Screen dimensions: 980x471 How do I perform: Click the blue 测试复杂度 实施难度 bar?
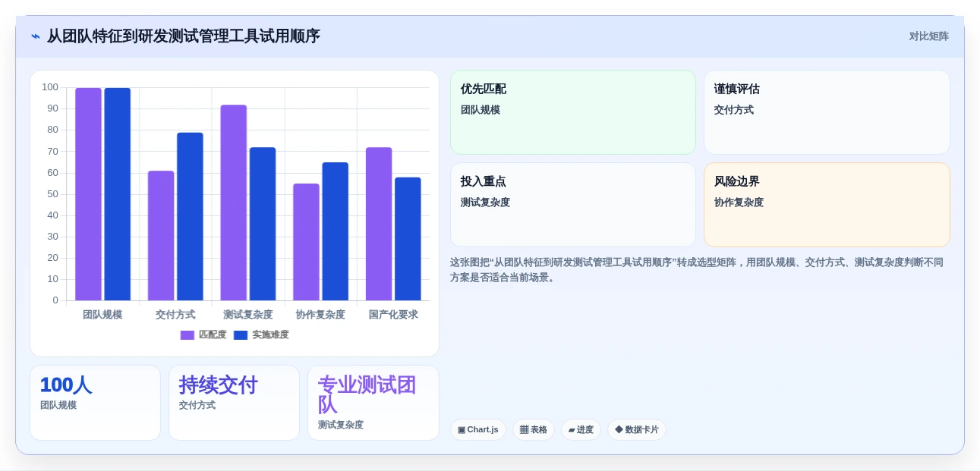263,225
